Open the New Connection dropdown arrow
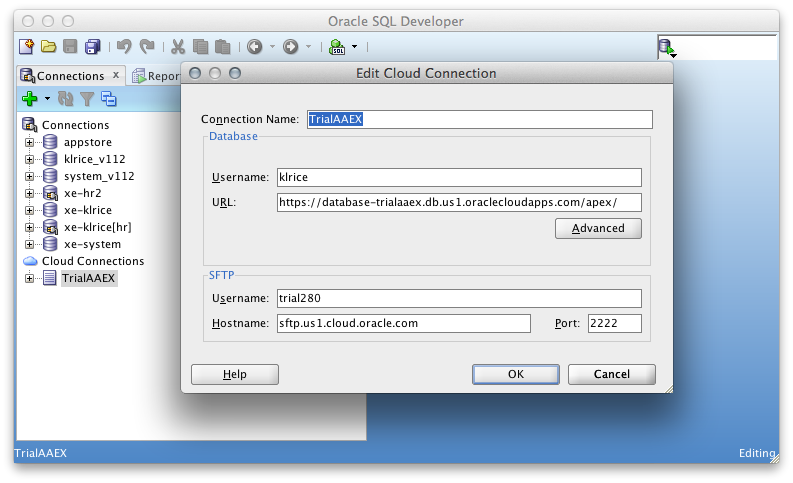The height and width of the screenshot is (483, 793). tap(48, 99)
